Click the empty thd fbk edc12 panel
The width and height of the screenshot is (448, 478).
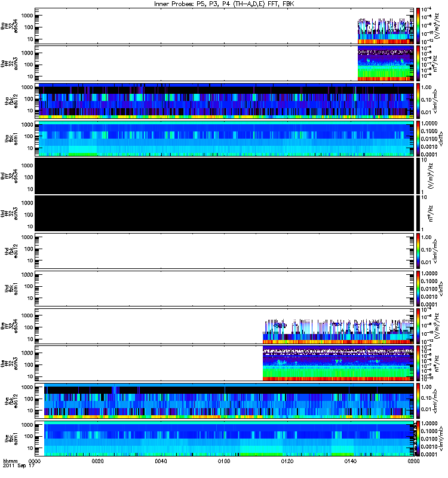pyautogui.click(x=225, y=251)
